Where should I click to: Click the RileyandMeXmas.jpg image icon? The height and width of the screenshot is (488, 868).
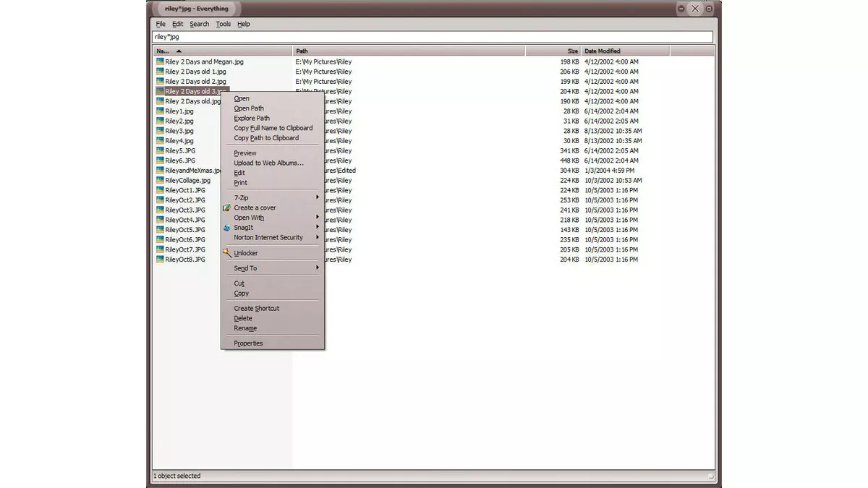click(x=159, y=170)
